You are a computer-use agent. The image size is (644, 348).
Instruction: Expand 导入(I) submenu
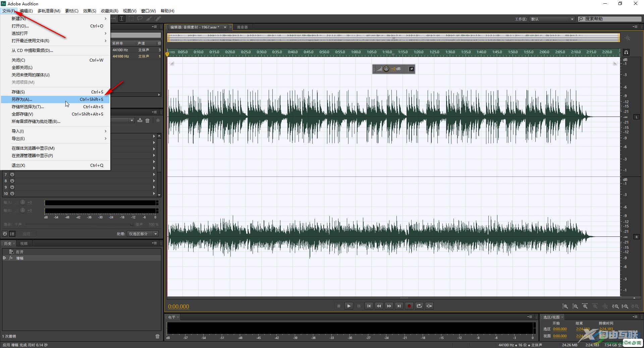pyautogui.click(x=55, y=131)
